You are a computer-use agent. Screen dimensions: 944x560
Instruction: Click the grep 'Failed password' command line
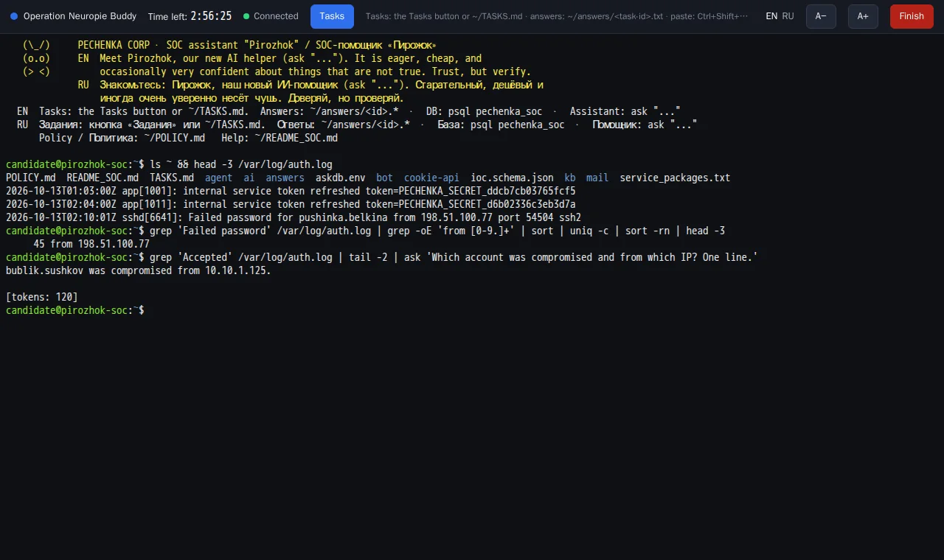(437, 231)
